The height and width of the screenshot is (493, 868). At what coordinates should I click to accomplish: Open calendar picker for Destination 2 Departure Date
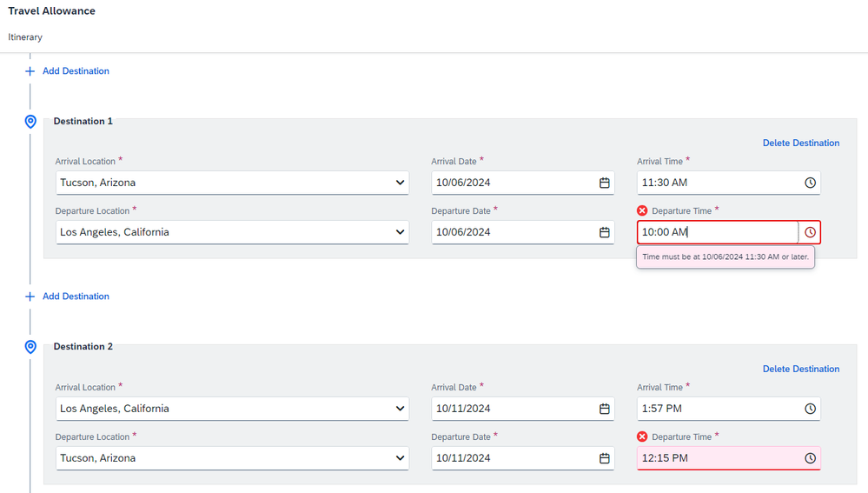[x=604, y=458]
